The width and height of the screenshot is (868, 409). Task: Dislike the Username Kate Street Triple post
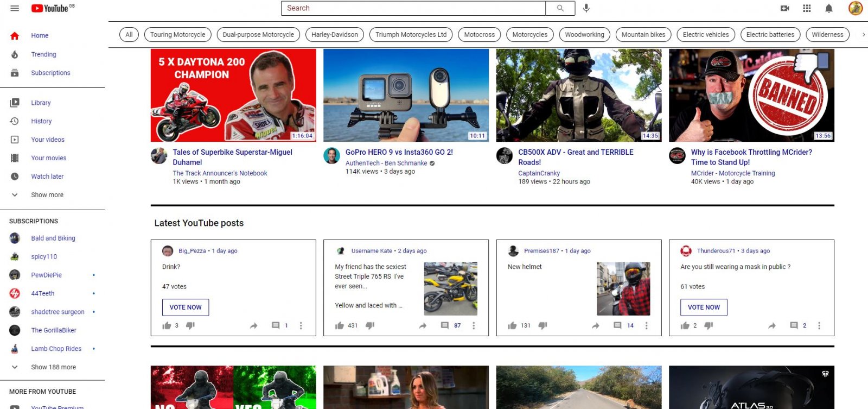370,325
